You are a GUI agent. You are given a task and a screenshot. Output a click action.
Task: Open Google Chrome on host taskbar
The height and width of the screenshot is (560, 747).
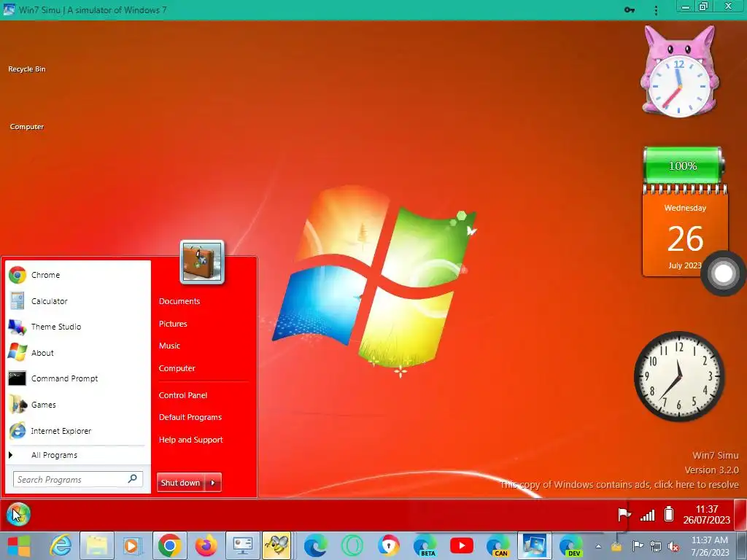tap(169, 545)
